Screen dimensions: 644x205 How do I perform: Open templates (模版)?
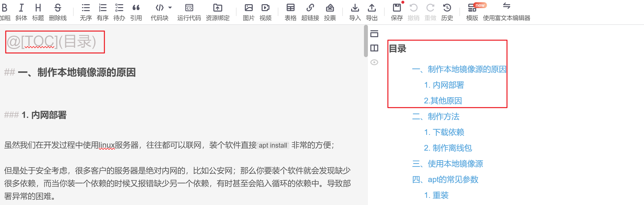click(472, 12)
